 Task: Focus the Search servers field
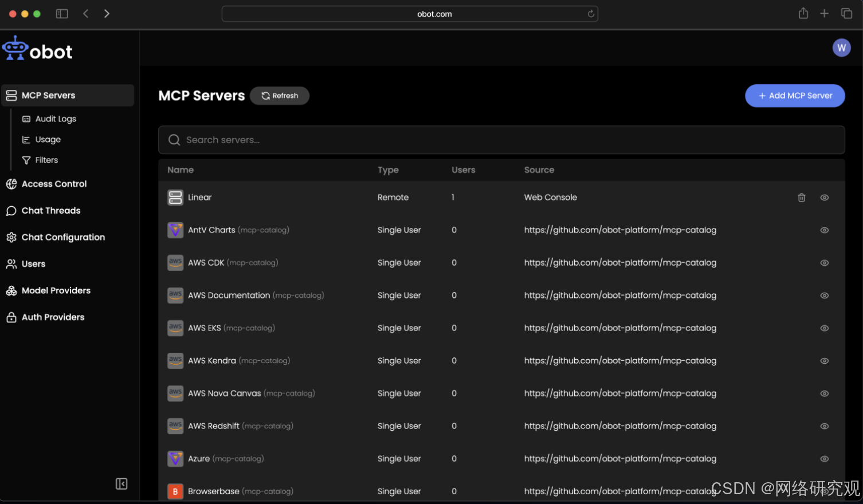click(x=501, y=140)
